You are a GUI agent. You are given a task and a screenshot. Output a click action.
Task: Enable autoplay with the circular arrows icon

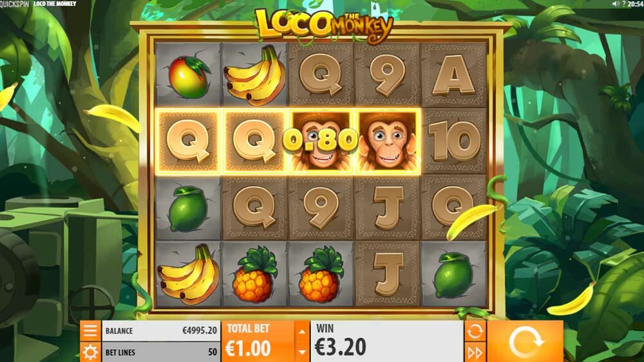pos(475,331)
